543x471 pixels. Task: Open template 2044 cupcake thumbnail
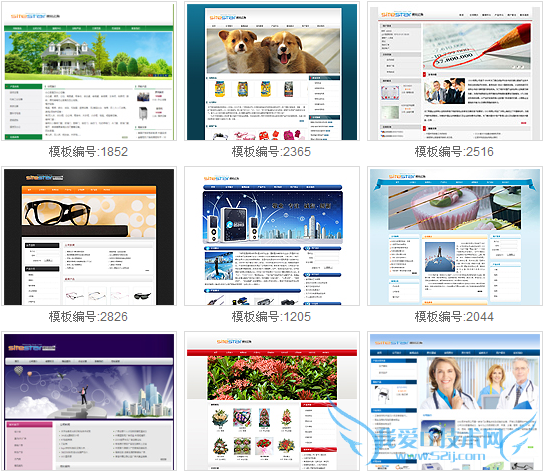tap(455, 236)
